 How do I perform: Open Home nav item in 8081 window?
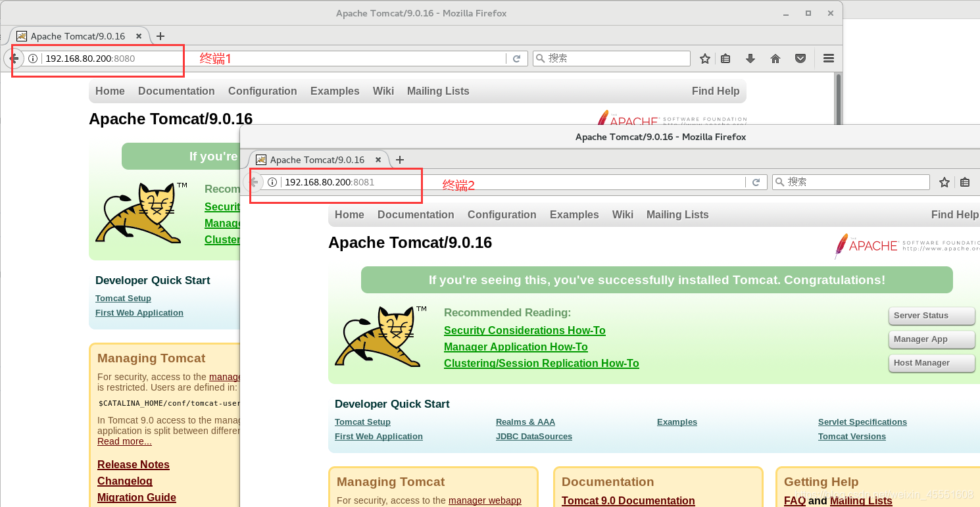point(349,215)
